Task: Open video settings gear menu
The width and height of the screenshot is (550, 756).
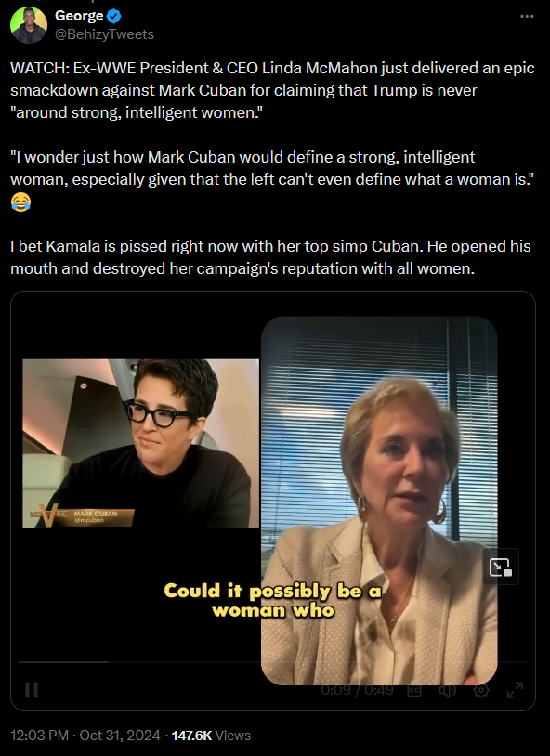Action: pyautogui.click(x=481, y=690)
